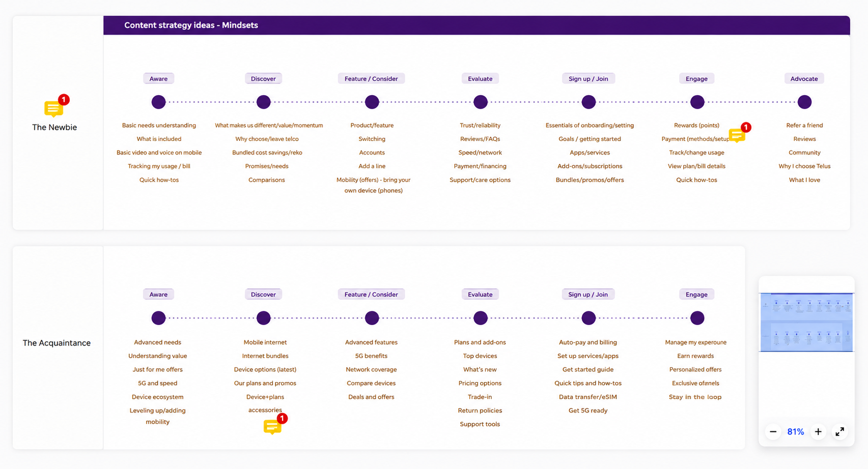Zoom in with the plus button

pyautogui.click(x=818, y=432)
